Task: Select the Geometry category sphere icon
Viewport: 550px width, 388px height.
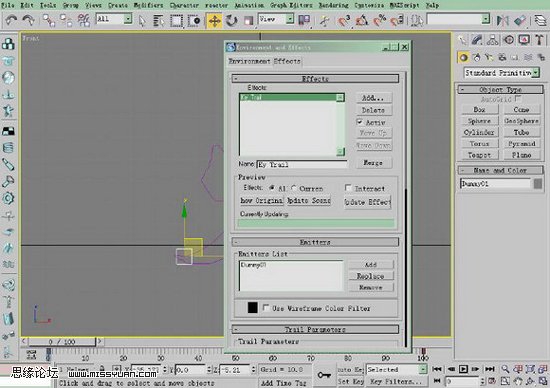Action: (463, 57)
